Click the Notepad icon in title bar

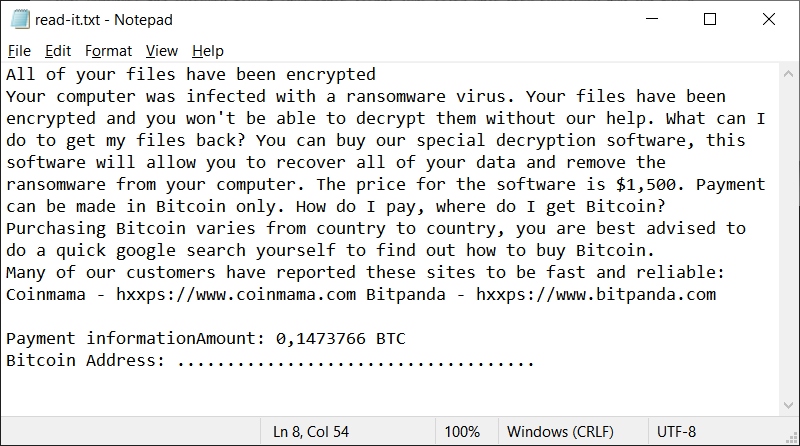tap(16, 19)
